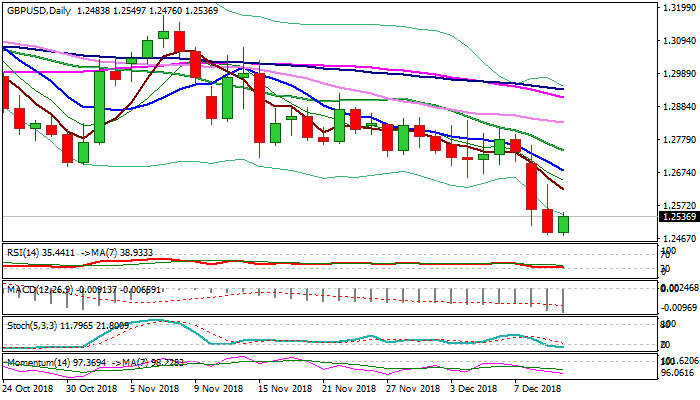Select the 1.26740 price axis label

679,172
